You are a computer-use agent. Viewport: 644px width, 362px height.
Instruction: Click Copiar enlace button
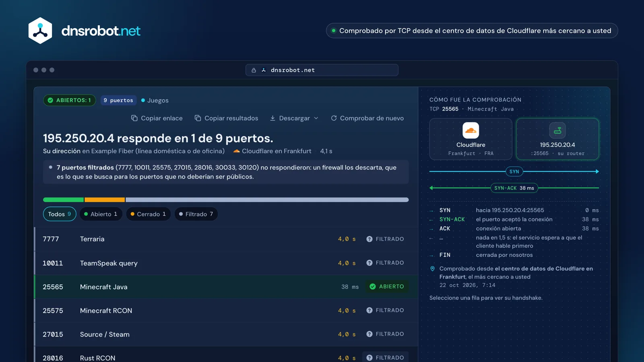[157, 118]
